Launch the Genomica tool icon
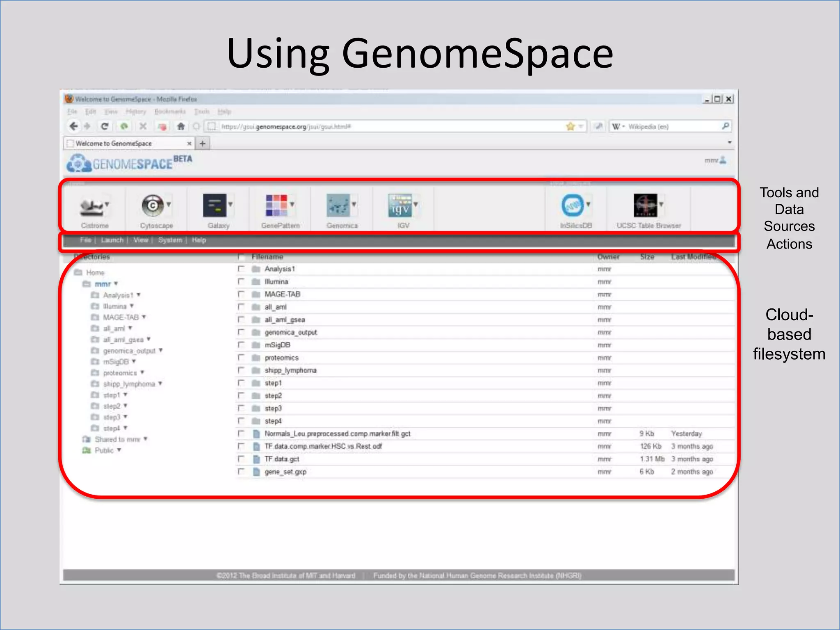Viewport: 840px width, 630px height. pyautogui.click(x=338, y=205)
